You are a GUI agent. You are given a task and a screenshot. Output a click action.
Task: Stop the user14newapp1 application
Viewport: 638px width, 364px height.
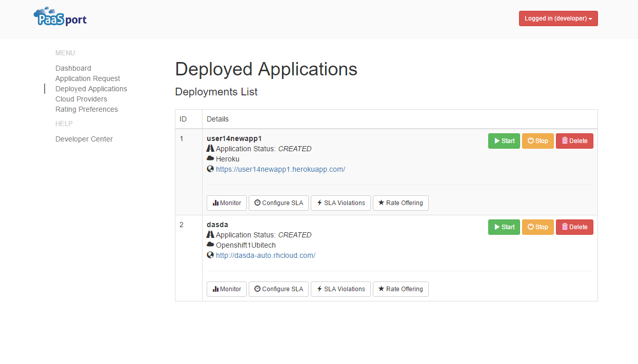(x=538, y=141)
